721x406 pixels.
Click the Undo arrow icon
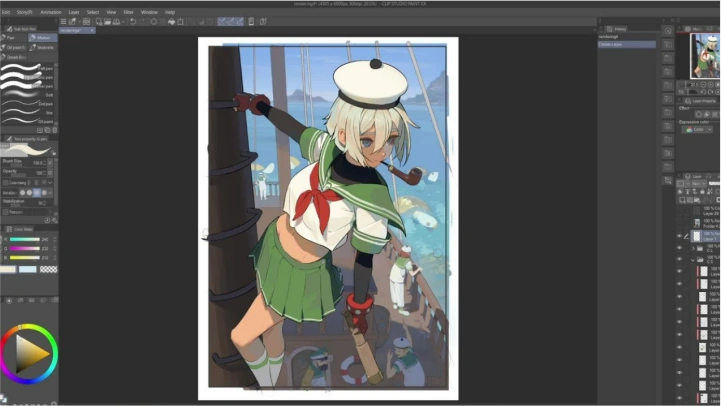pos(133,22)
